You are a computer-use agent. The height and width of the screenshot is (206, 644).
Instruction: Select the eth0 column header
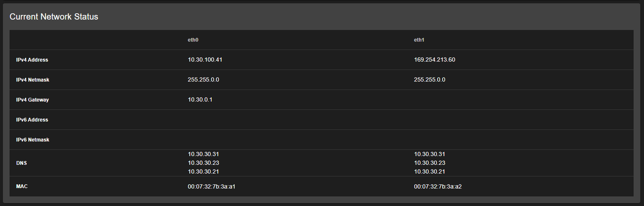(193, 40)
